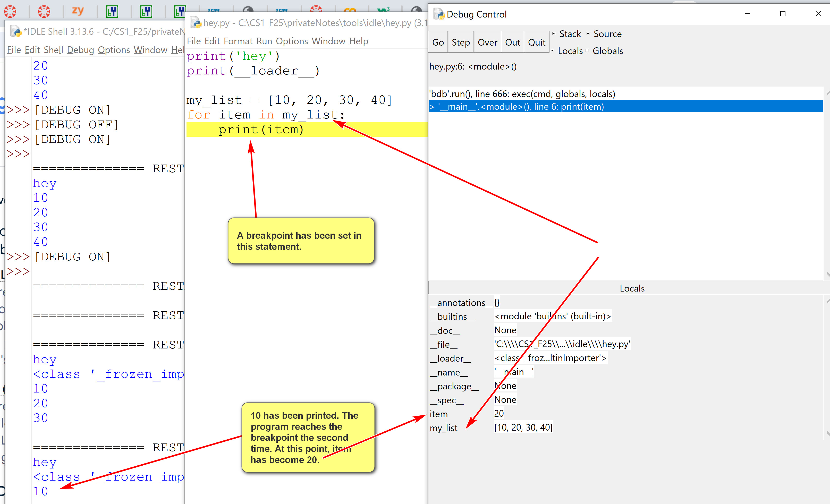
Task: Open the orange zy bookmark icon
Action: pos(78,11)
